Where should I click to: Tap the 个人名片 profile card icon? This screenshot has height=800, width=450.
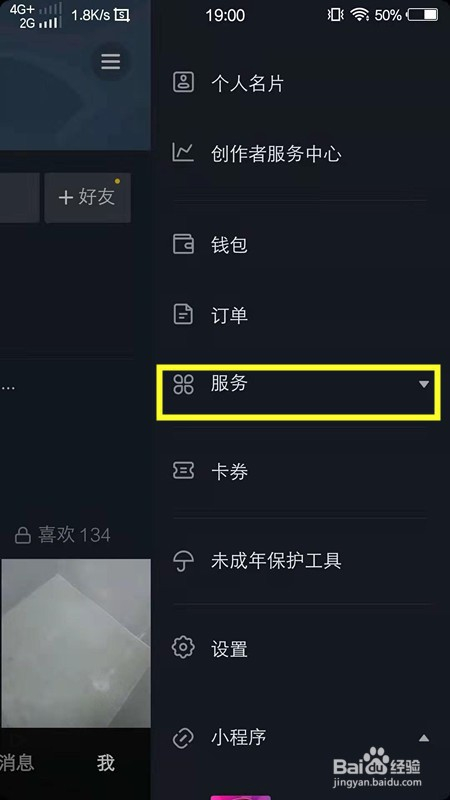(x=183, y=82)
